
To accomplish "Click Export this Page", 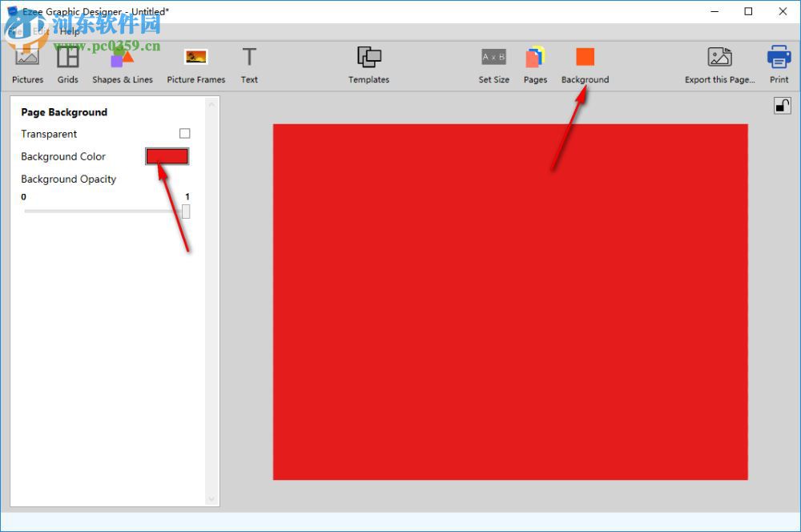I will click(x=719, y=64).
